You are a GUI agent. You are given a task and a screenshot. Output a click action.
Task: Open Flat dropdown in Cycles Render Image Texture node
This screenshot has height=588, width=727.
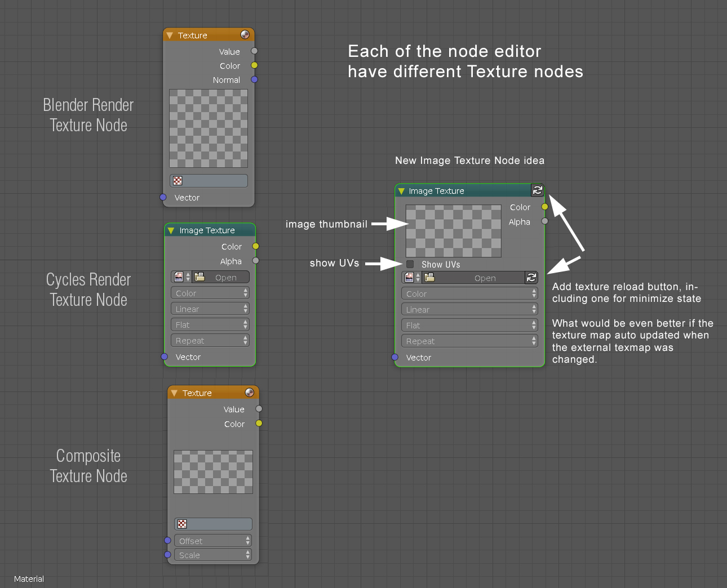(x=210, y=325)
